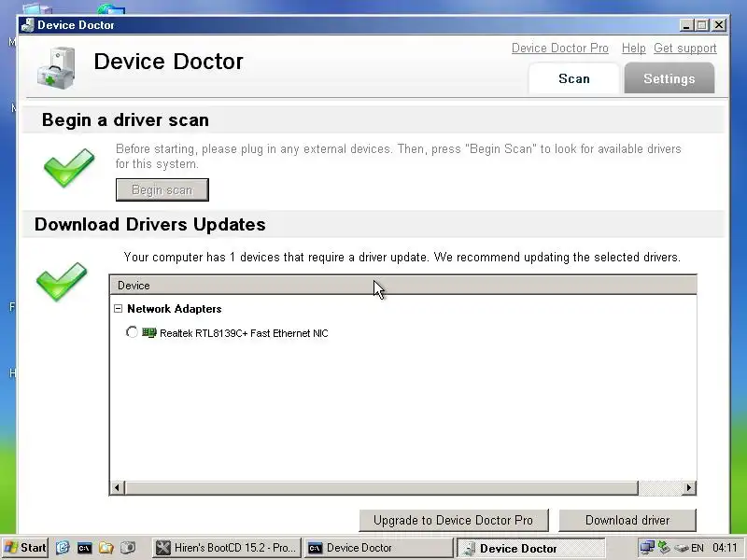Click the drive removal tray icon
The width and height of the screenshot is (747, 560).
pyautogui.click(x=682, y=548)
